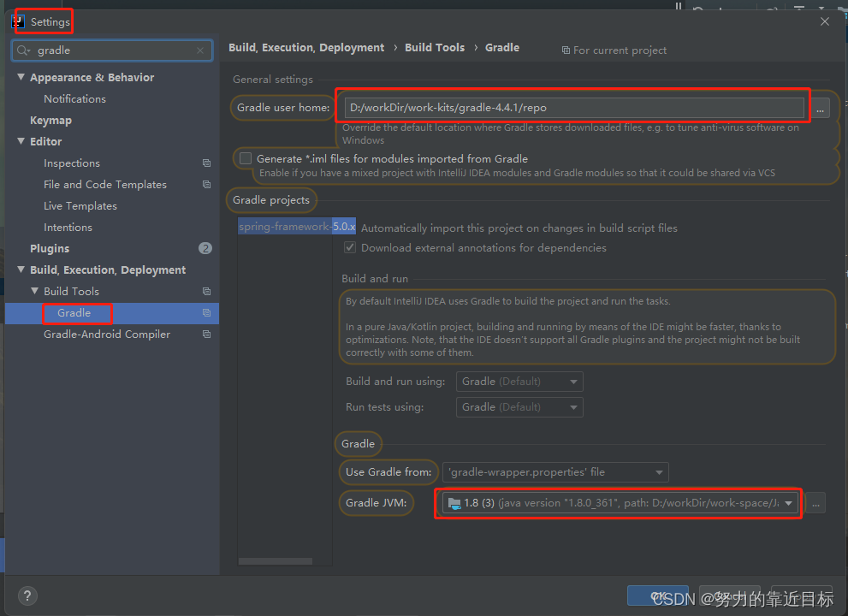The height and width of the screenshot is (616, 848).
Task: Select Inspections settings page
Action: (x=72, y=163)
